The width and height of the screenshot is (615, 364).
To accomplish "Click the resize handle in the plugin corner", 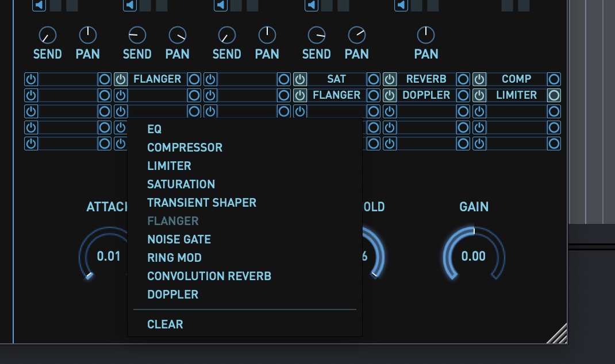I will 558,334.
